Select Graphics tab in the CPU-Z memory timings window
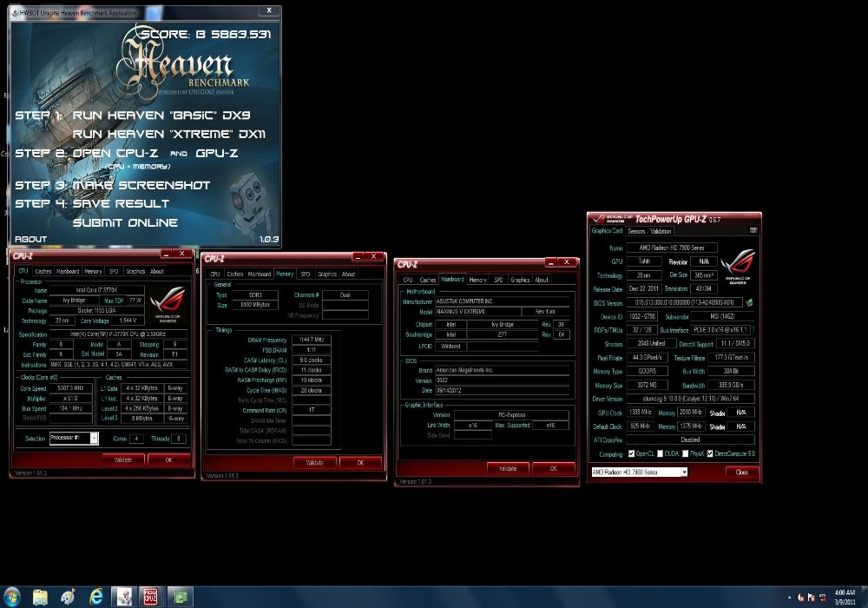Viewport: 868px width, 608px height. pos(326,274)
